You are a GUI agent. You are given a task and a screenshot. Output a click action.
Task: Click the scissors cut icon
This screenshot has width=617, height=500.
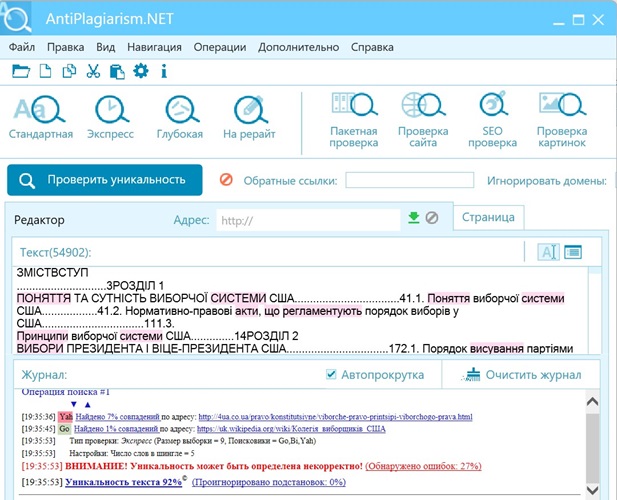pyautogui.click(x=93, y=71)
